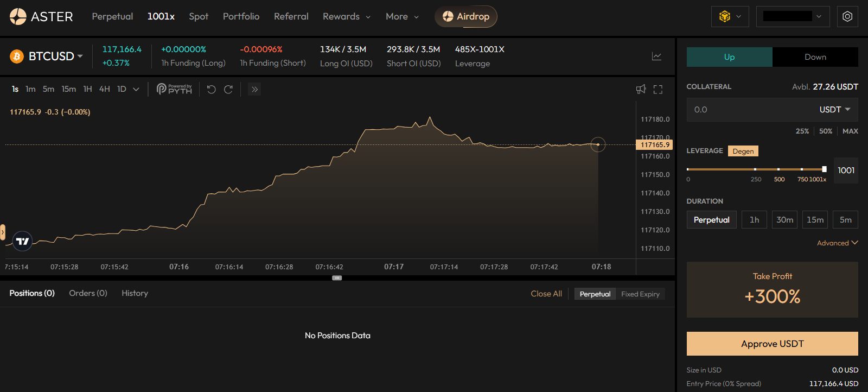Screen dimensions: 868x392
Task: Choose 30m duration
Action: [784, 220]
